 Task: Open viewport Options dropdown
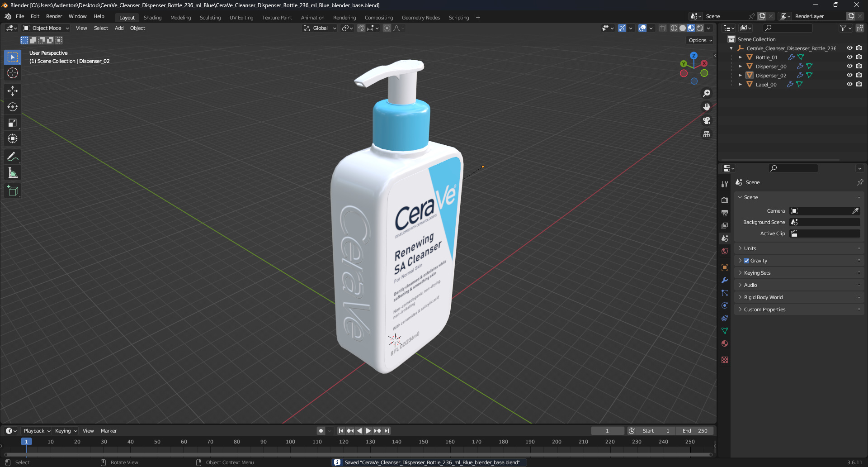(700, 40)
